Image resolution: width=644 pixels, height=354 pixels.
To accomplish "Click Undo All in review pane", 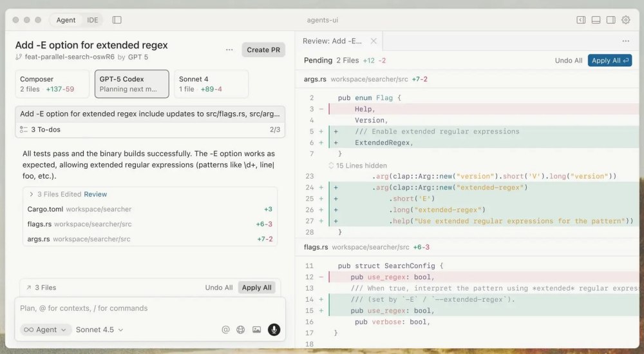I will pyautogui.click(x=569, y=61).
